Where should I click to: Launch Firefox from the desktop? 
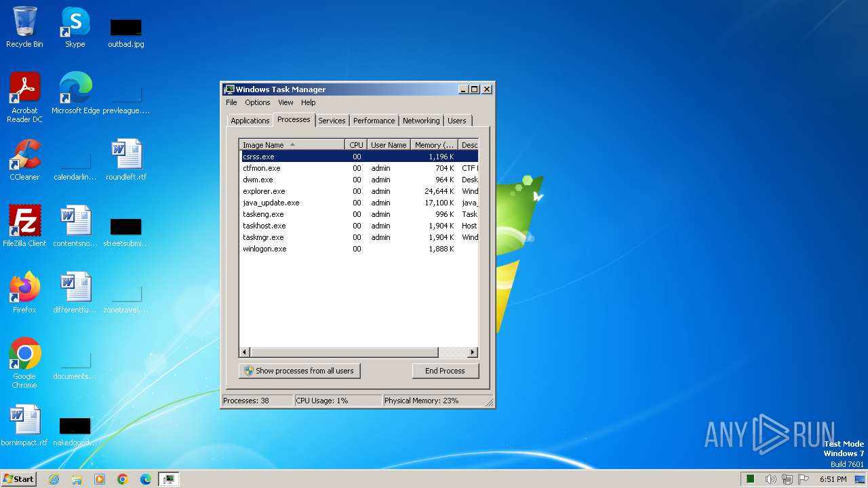pos(24,293)
